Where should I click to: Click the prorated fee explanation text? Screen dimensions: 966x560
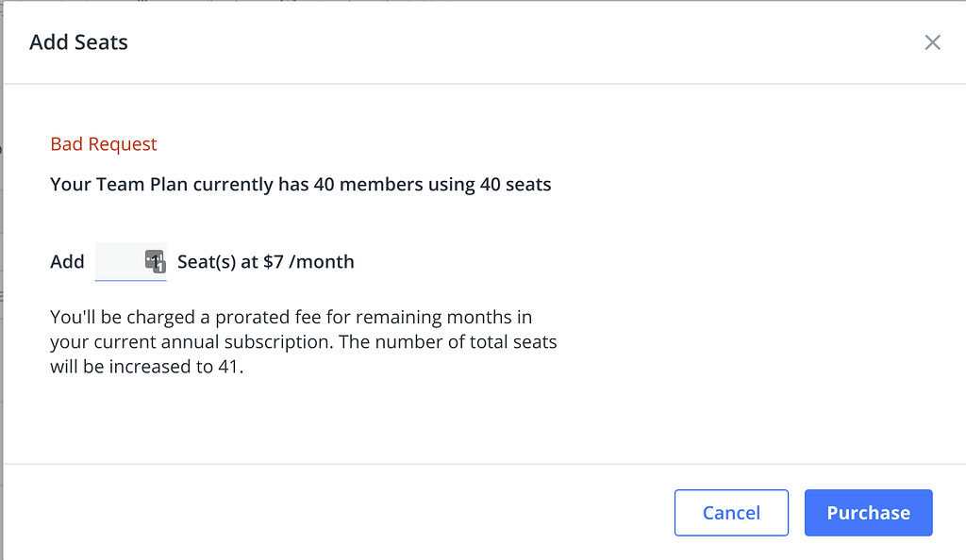click(283, 317)
